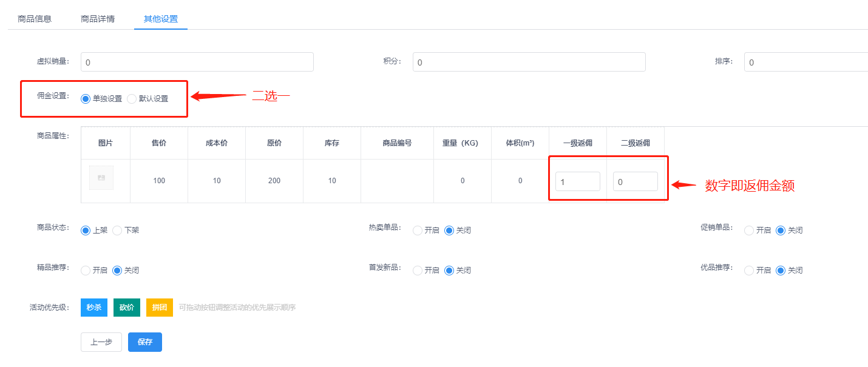Screen dimensions: 868x367
Task: Click the 积分 input field
Action: 529,62
